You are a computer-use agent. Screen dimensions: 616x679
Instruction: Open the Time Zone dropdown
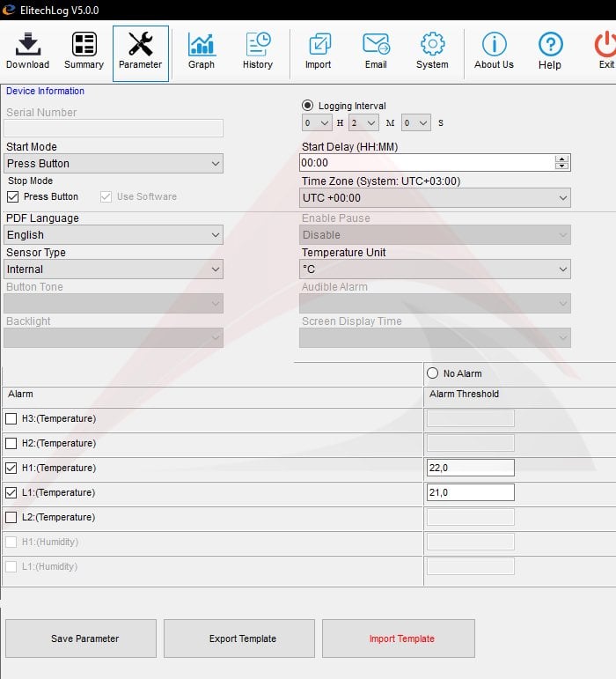[436, 198]
